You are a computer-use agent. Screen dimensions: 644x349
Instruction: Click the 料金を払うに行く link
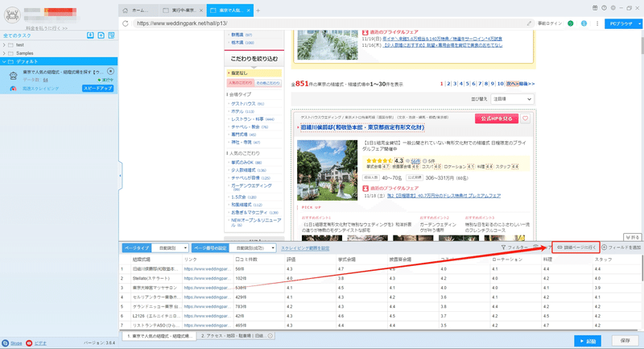(x=47, y=28)
